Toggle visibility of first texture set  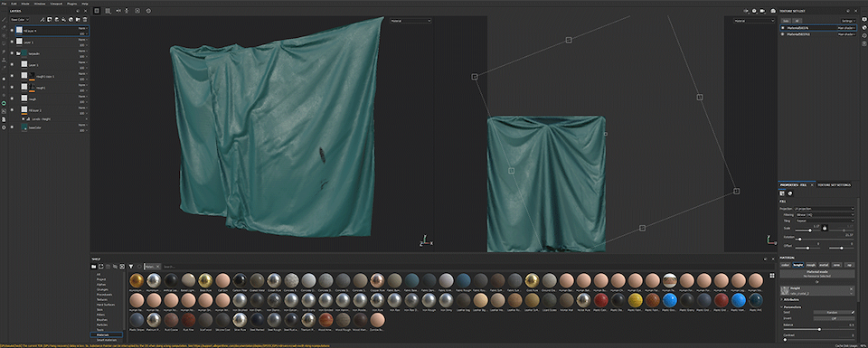pos(783,27)
